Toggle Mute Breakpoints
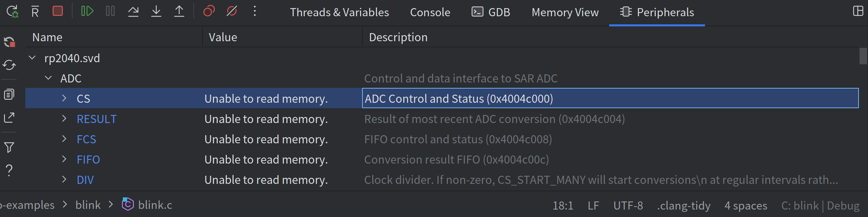868x217 pixels. click(x=232, y=11)
